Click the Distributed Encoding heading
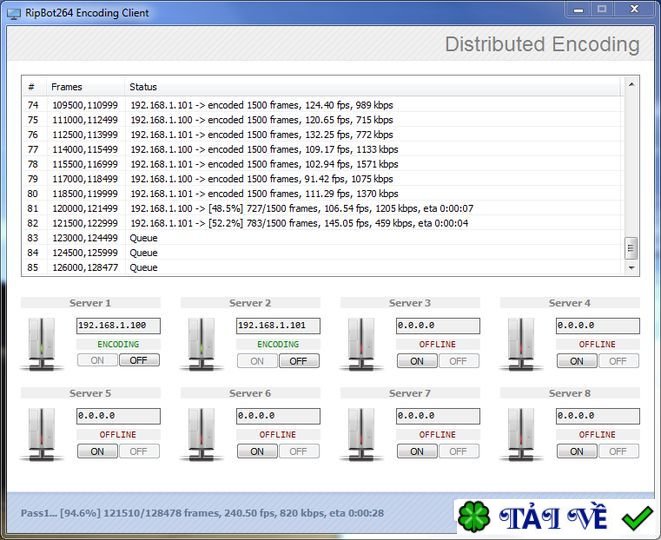This screenshot has height=540, width=661. click(542, 44)
